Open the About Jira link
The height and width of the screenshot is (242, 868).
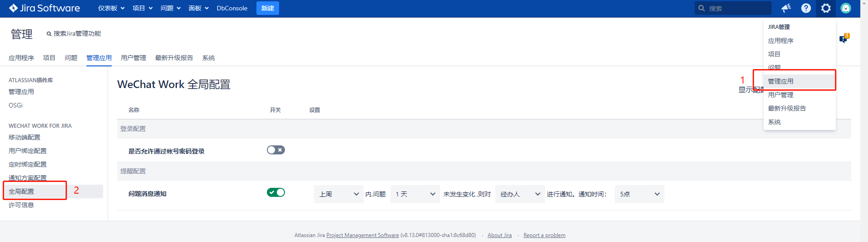pos(499,235)
